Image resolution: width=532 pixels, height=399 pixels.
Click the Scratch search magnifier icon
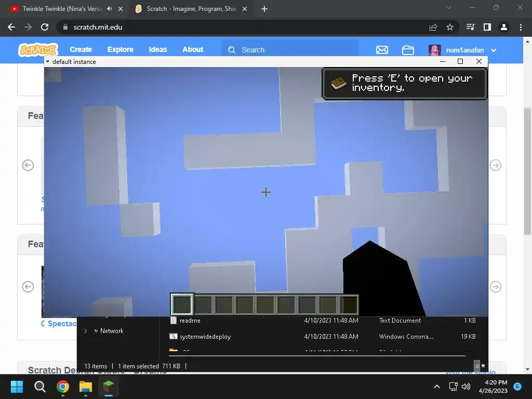[232, 50]
